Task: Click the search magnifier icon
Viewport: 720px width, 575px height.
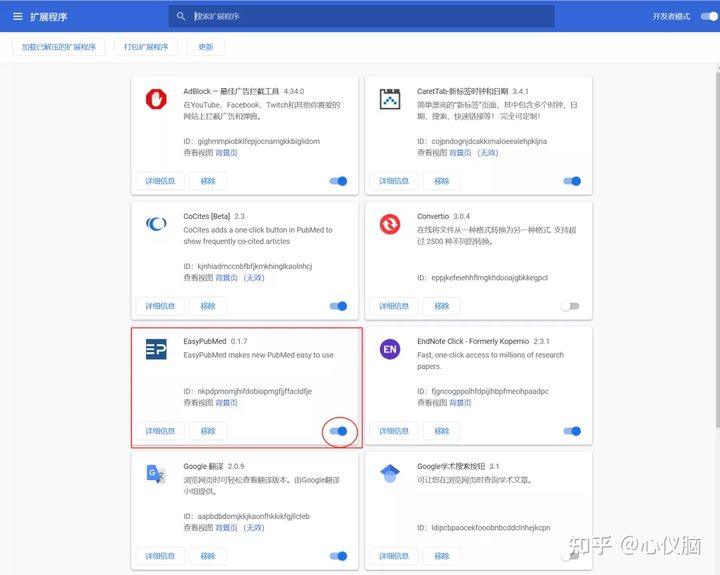Action: [x=180, y=16]
